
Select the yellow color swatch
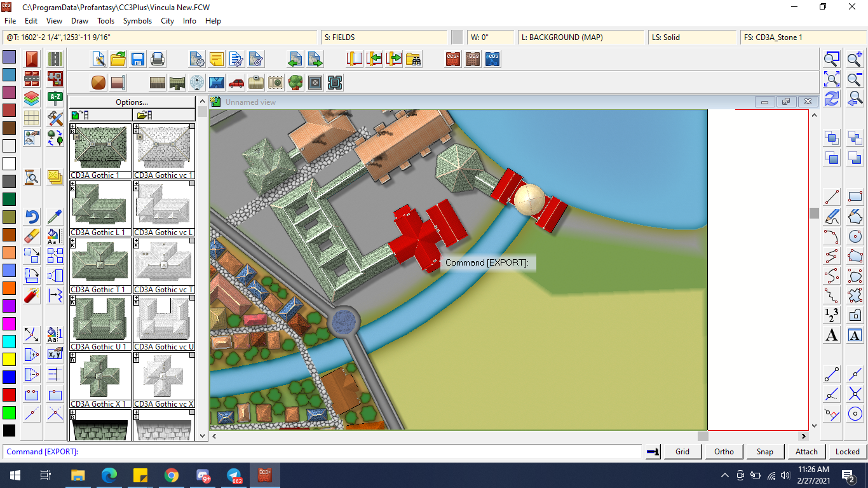click(9, 359)
